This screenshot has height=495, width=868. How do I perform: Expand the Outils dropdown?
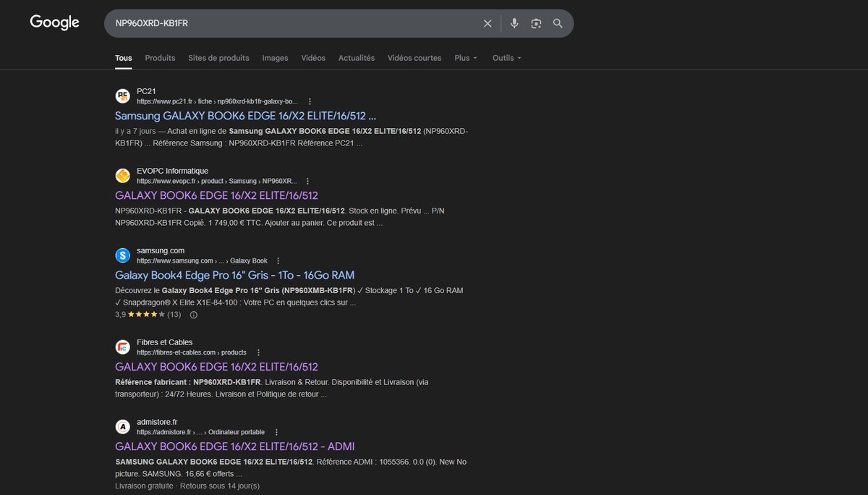(507, 58)
